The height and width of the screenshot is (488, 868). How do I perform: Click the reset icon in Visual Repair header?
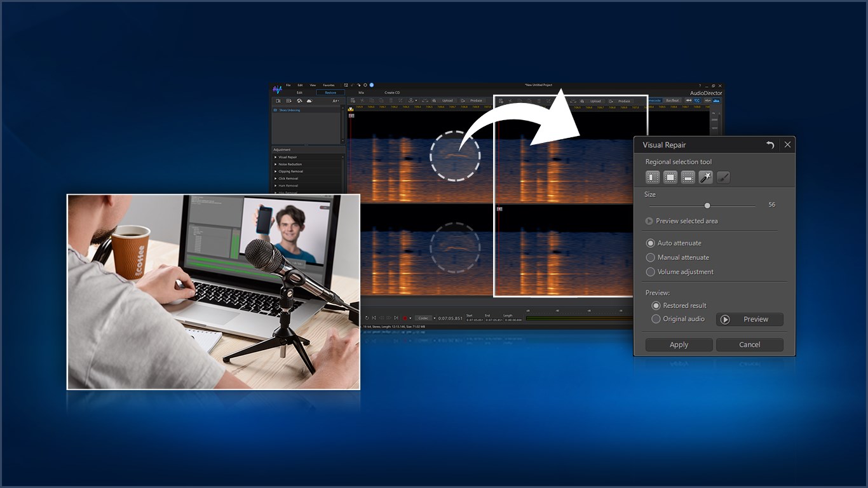pyautogui.click(x=770, y=144)
